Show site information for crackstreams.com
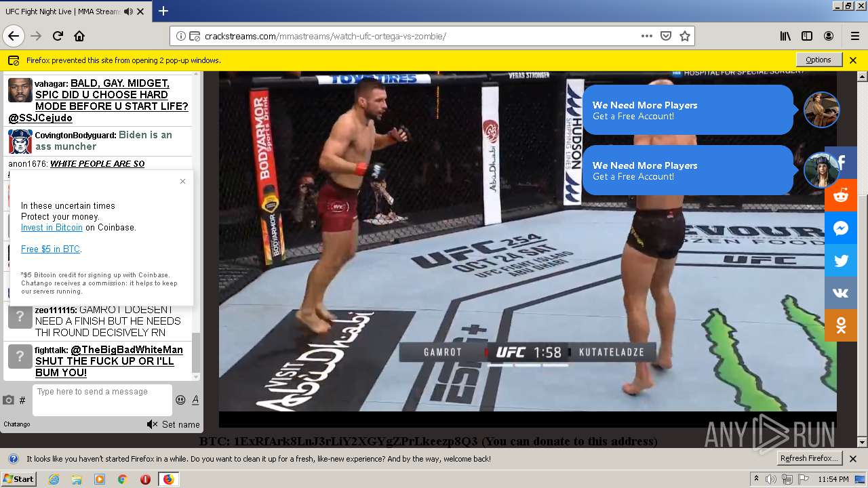868x488 pixels. [x=181, y=36]
